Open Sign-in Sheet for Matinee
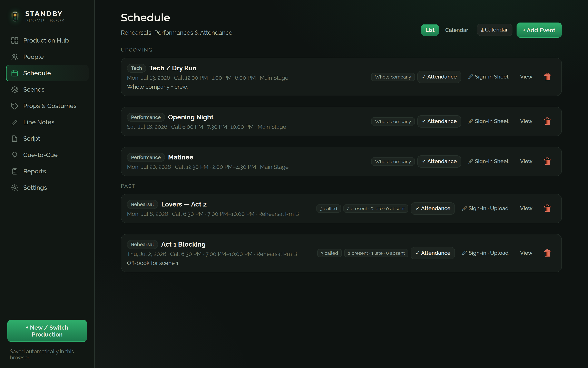Image resolution: width=588 pixels, height=368 pixels. pos(488,162)
